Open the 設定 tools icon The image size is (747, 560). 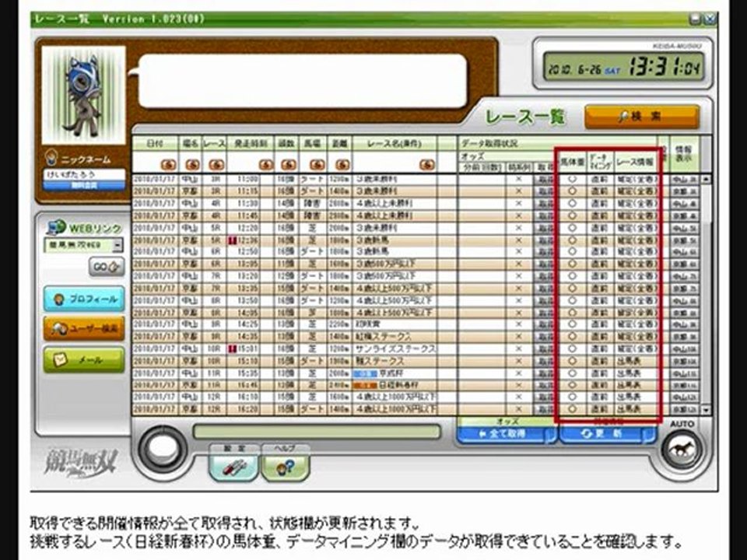tap(234, 467)
